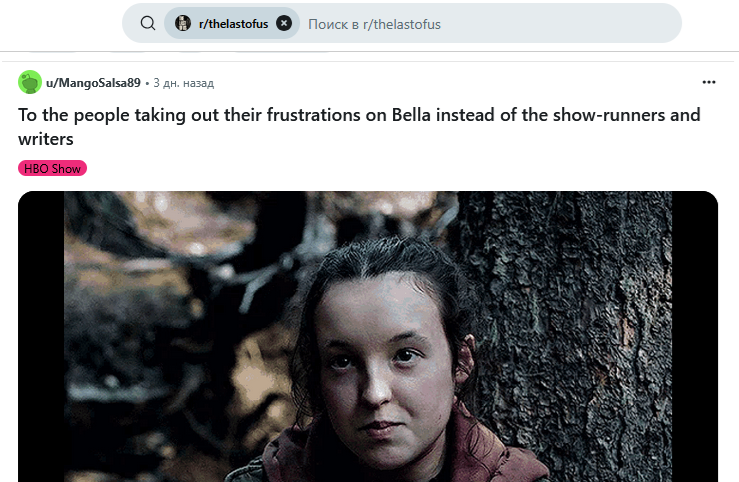Click the word 'writers' in the post title
The image size is (739, 482).
pyautogui.click(x=46, y=139)
